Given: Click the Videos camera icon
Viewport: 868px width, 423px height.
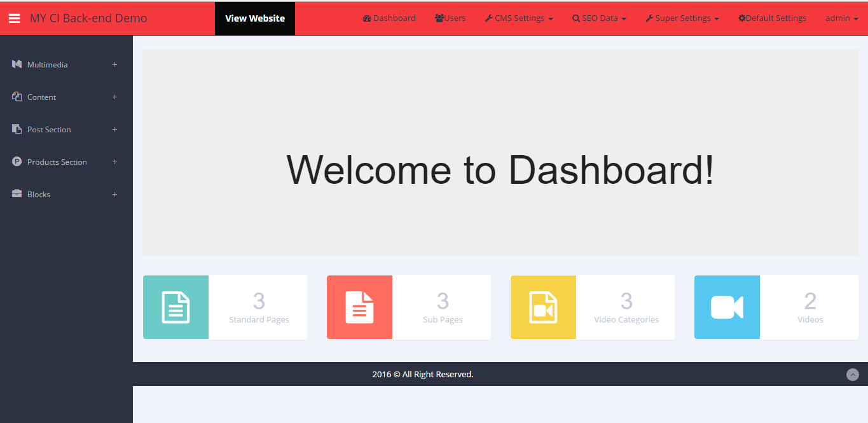Looking at the screenshot, I should click(727, 307).
